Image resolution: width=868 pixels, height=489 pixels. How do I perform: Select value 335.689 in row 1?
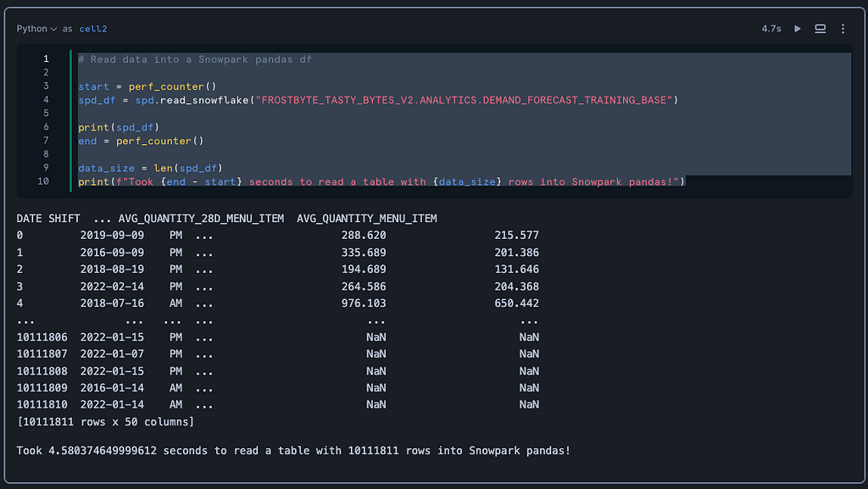pyautogui.click(x=364, y=253)
